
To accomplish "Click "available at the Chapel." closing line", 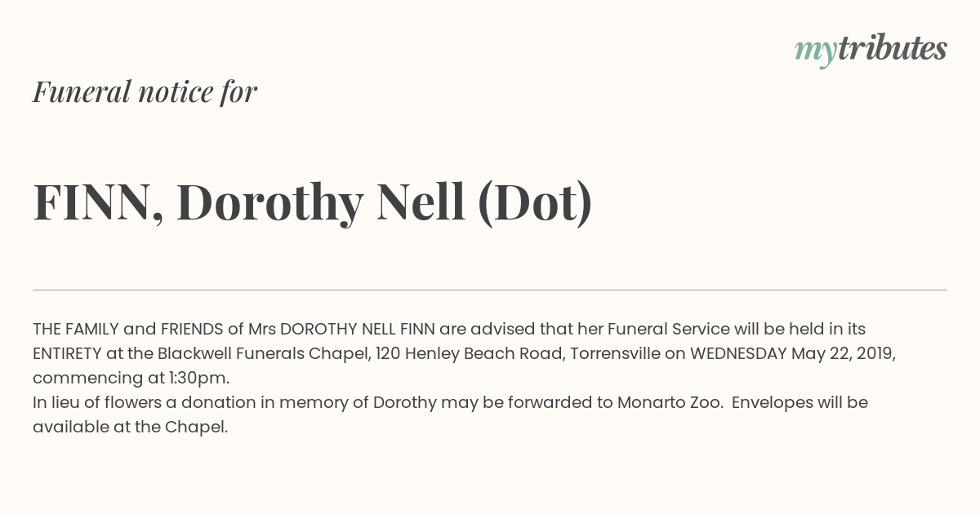I will pyautogui.click(x=130, y=428).
